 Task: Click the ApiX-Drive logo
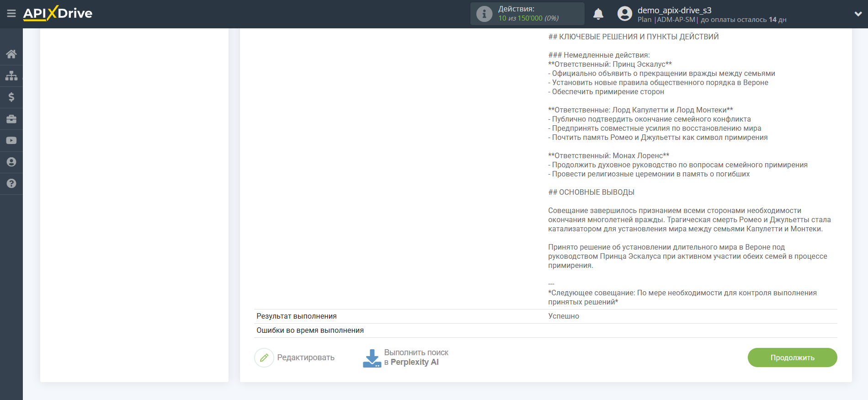click(x=58, y=13)
